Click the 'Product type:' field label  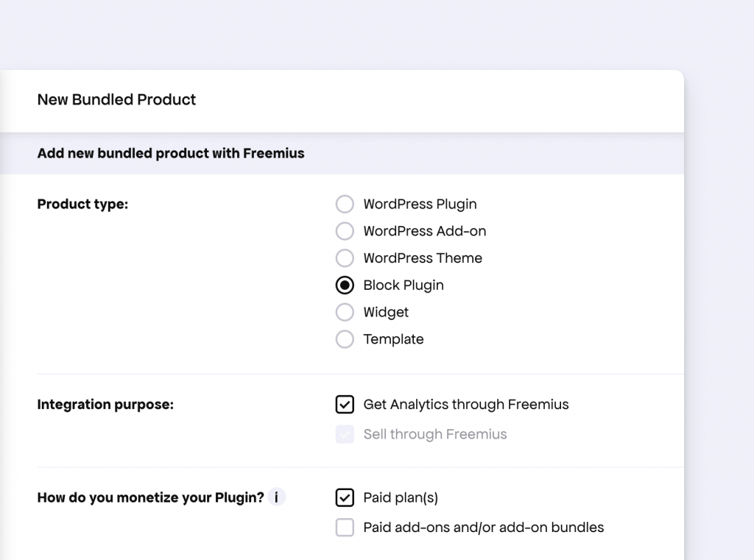click(82, 205)
